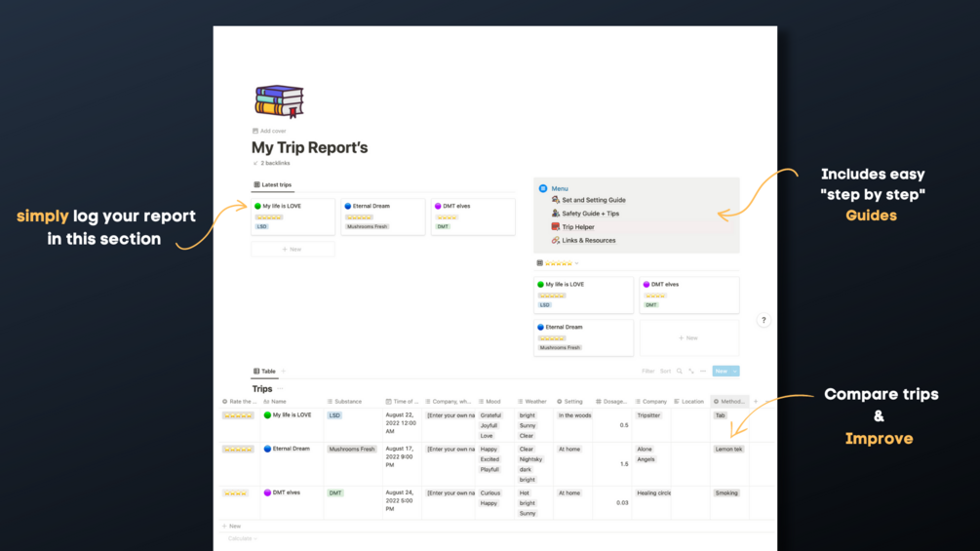Click the Smoking method tag

(726, 492)
